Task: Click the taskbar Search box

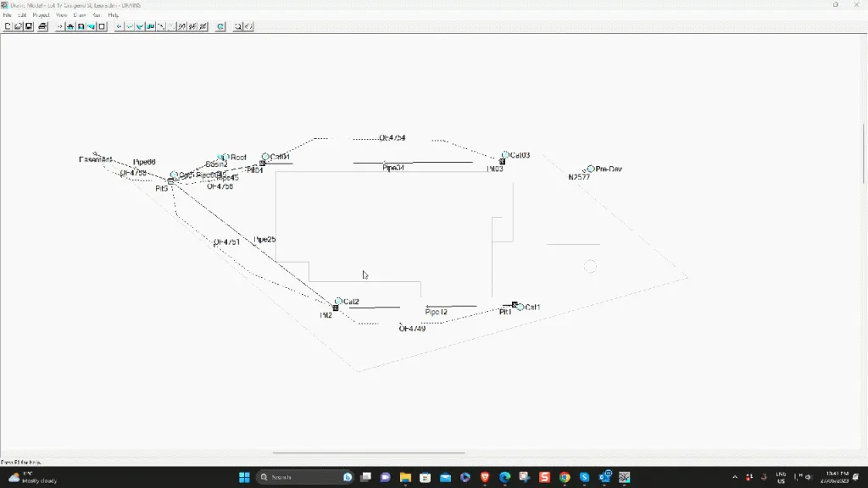Action: [304, 477]
